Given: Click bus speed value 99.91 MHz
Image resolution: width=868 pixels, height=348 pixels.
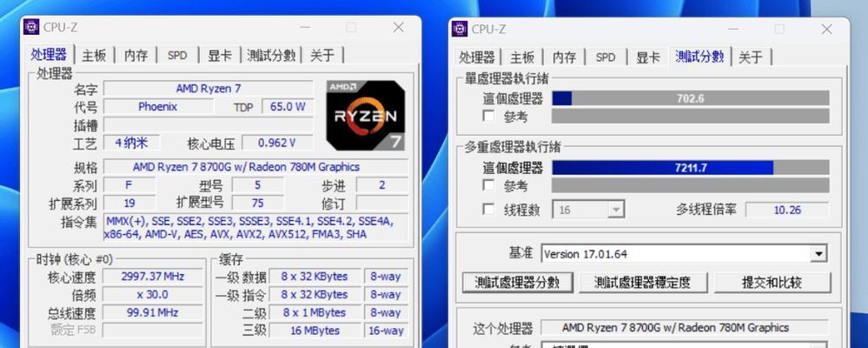Looking at the screenshot, I should pos(153,312).
